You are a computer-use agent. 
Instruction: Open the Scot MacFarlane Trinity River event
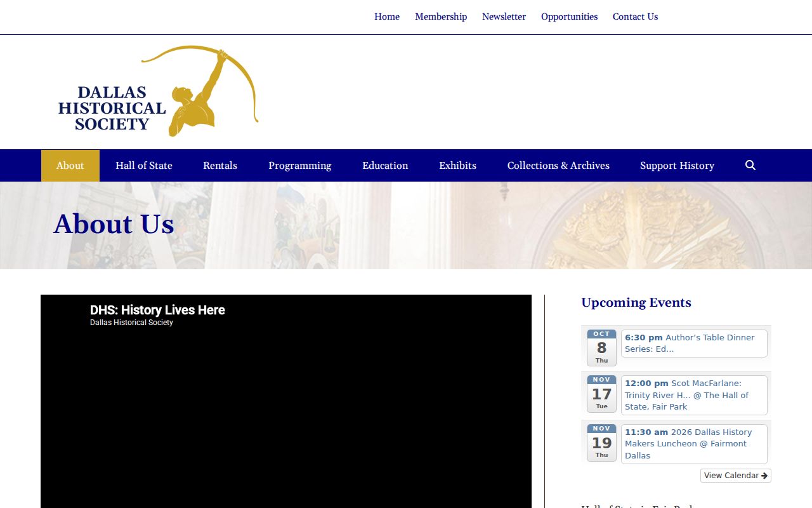[694, 395]
